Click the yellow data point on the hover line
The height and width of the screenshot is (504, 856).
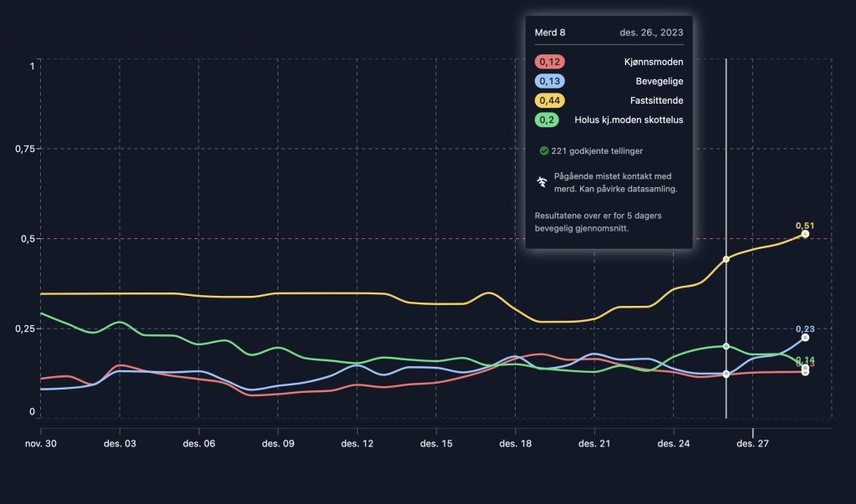(x=726, y=259)
